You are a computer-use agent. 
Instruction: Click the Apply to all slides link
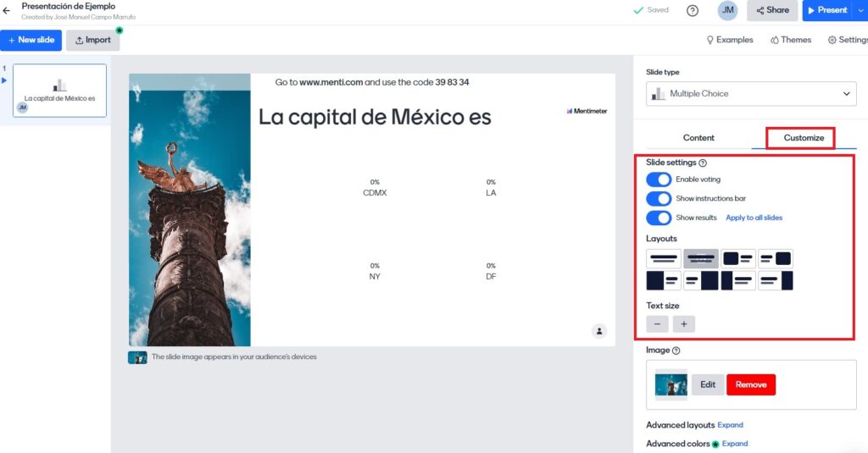[x=754, y=218]
